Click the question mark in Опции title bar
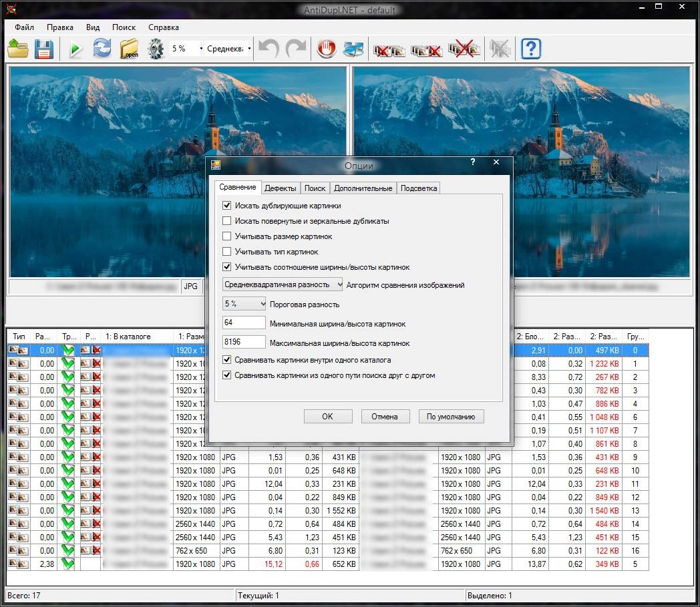 coord(473,162)
